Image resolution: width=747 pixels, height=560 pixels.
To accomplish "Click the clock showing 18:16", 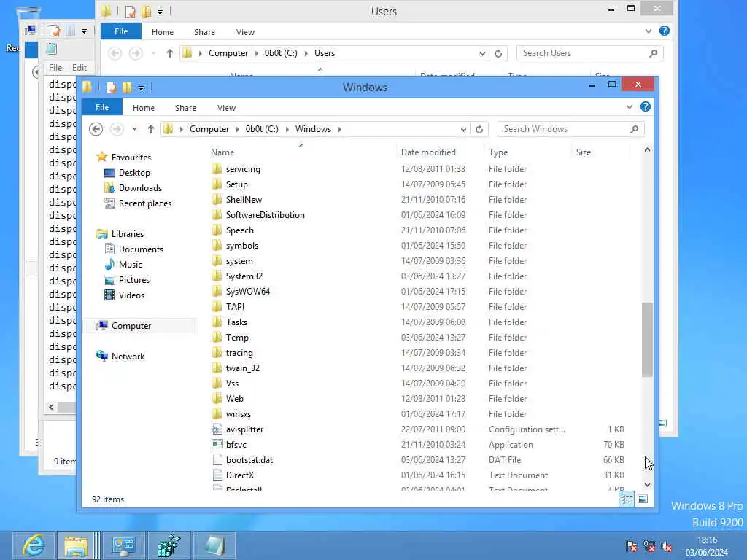I will (707, 540).
